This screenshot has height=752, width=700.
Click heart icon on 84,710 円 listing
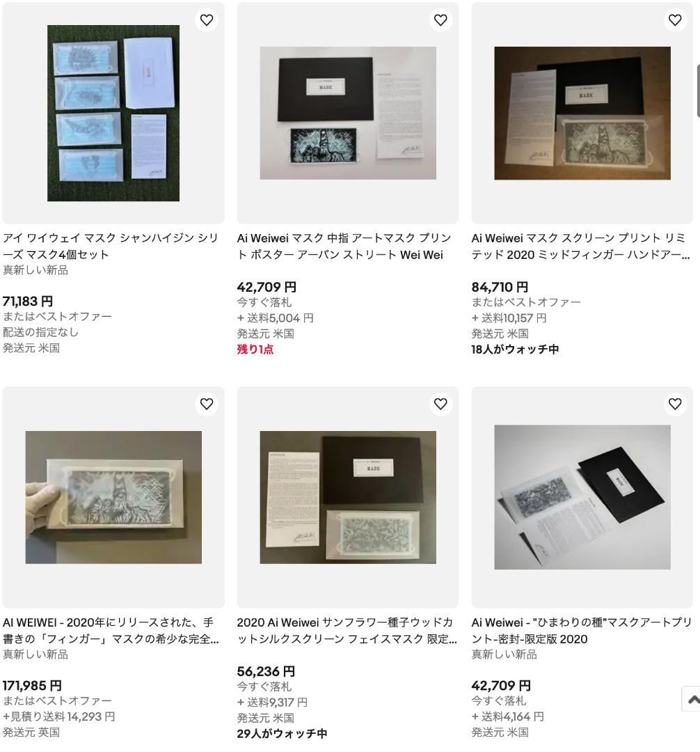675,20
